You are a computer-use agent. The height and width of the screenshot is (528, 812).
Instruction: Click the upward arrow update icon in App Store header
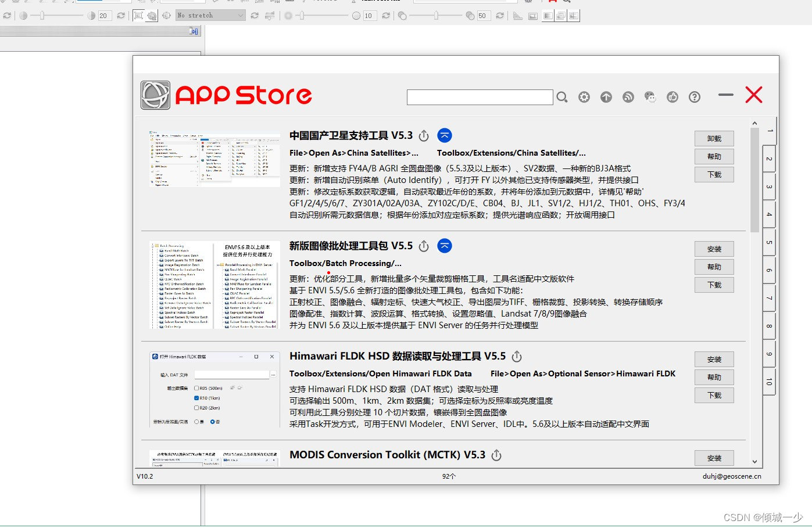[606, 97]
